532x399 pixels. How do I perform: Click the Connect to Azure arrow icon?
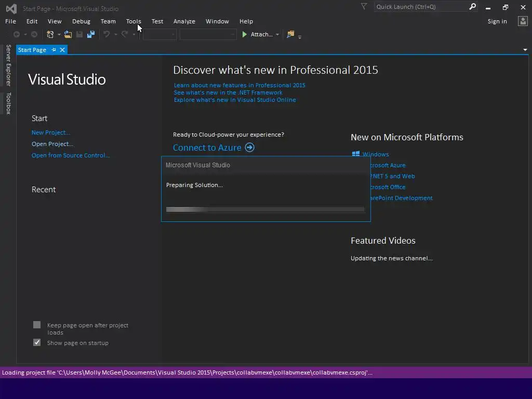[250, 148]
